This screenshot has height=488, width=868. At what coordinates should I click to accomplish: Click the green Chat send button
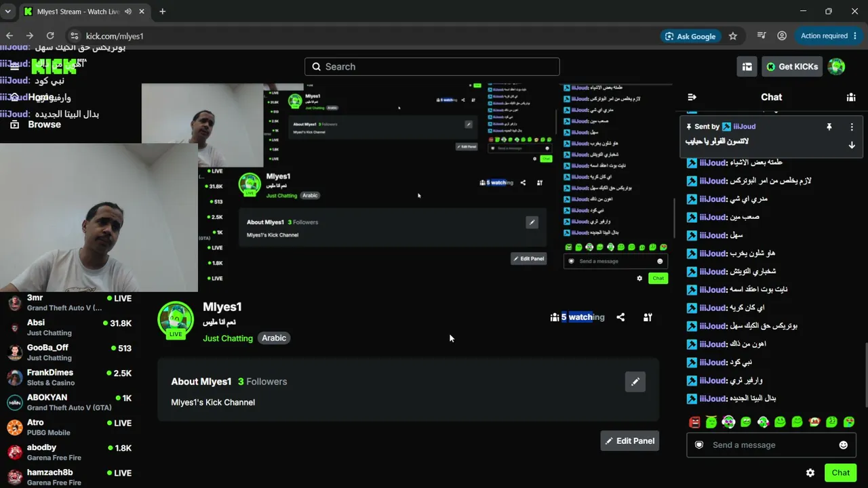point(841,473)
